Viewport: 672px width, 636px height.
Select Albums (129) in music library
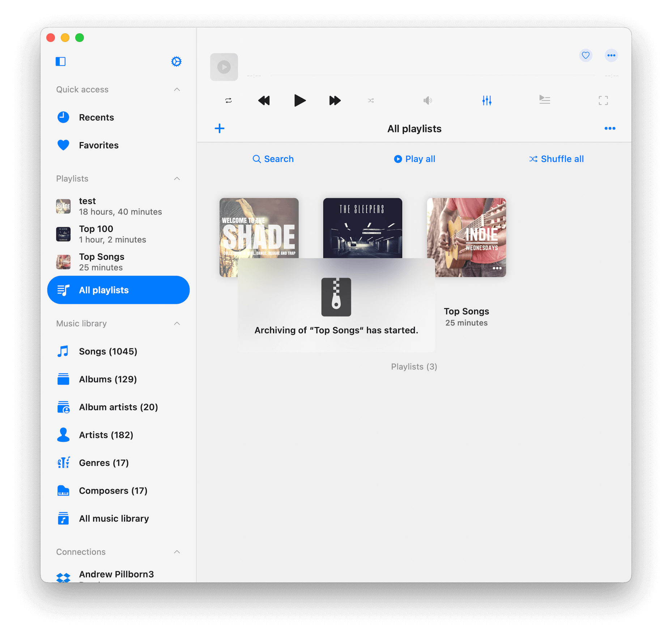108,379
